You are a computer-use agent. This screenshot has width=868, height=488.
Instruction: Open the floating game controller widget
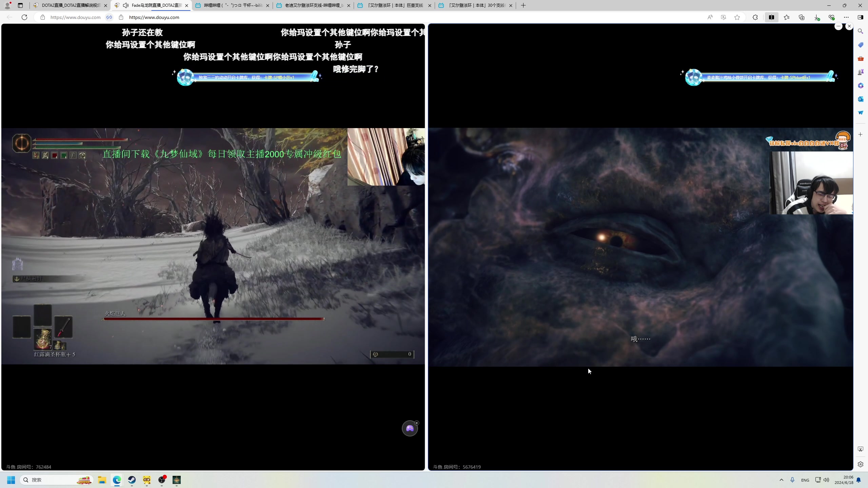(x=410, y=429)
